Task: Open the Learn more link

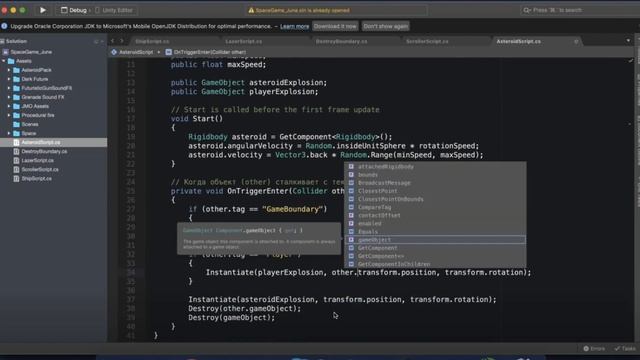Action: 294,27
